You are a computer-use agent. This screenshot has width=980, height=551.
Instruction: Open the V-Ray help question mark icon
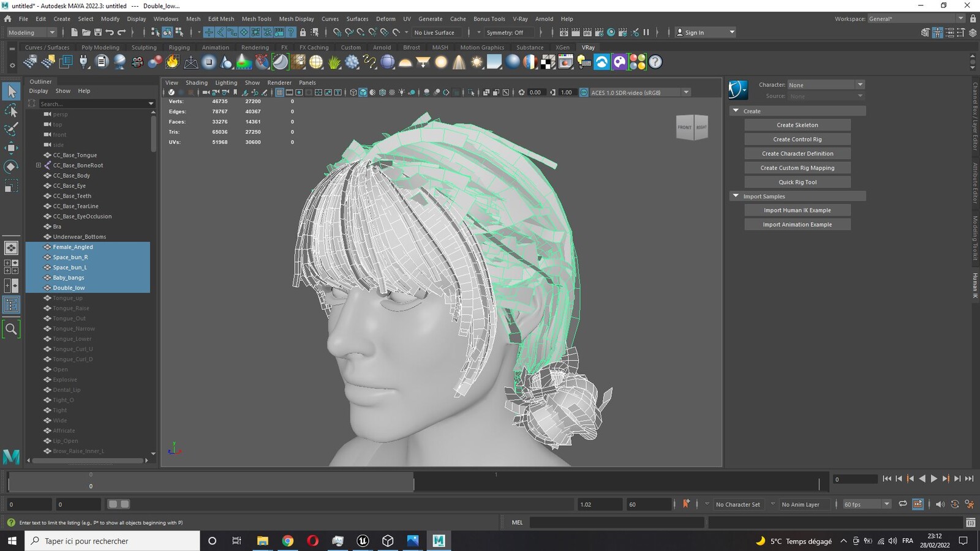(655, 62)
